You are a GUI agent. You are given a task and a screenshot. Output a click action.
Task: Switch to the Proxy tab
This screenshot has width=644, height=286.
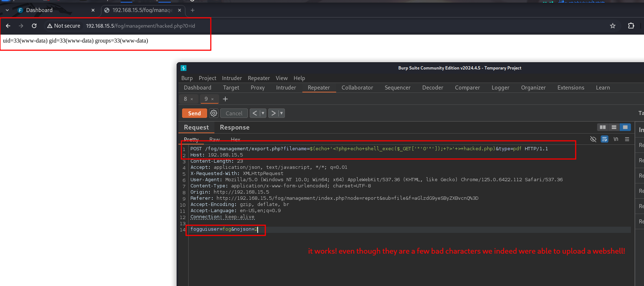(258, 88)
